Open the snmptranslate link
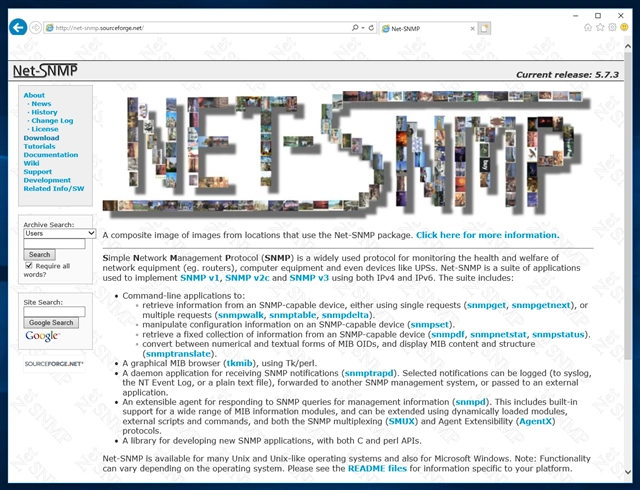The image size is (640, 490). (178, 354)
